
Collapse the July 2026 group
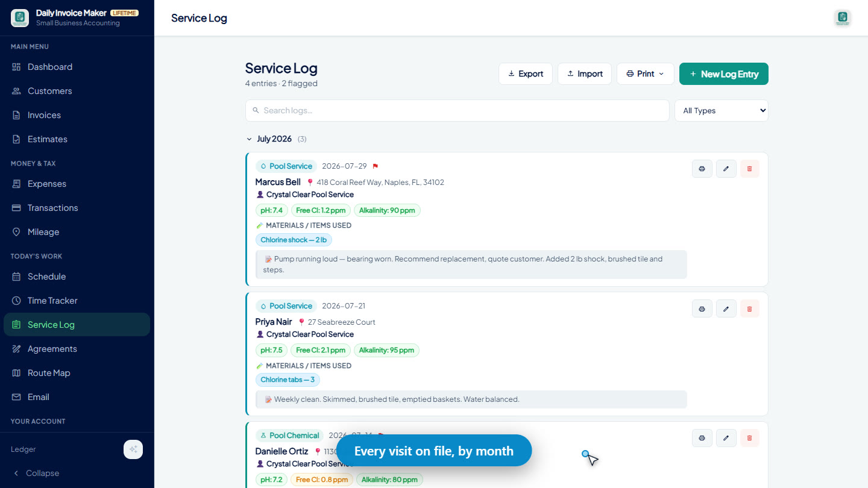click(x=249, y=139)
